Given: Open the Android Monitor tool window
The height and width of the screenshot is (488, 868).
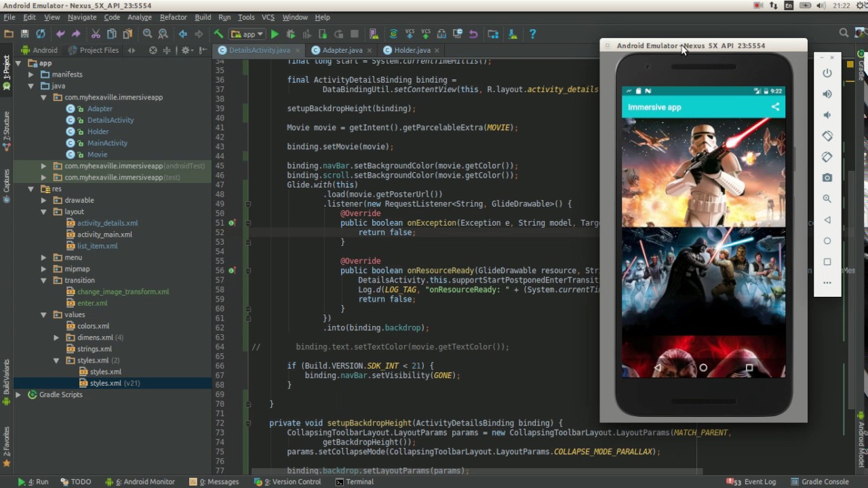Looking at the screenshot, I should [x=140, y=482].
